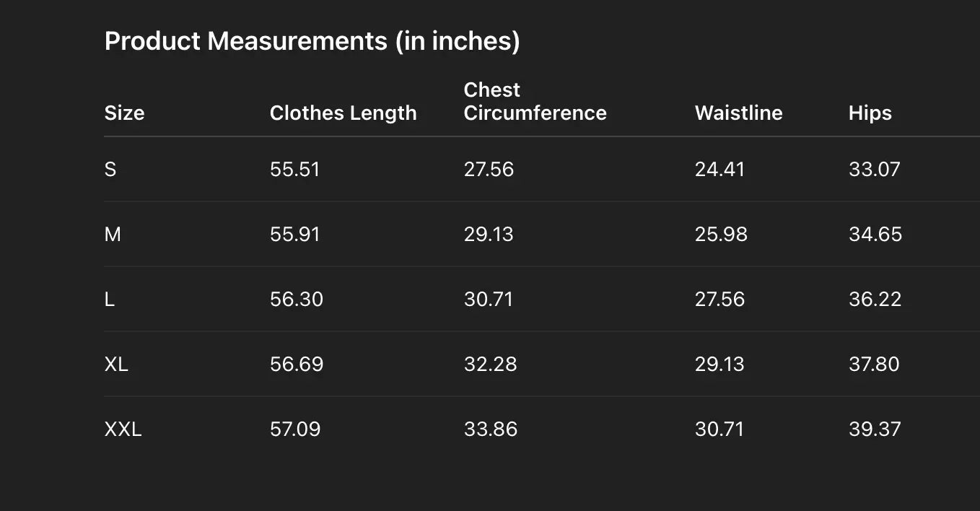This screenshot has width=980, height=511.
Task: Click the hips value 36.22
Action: 875,300
